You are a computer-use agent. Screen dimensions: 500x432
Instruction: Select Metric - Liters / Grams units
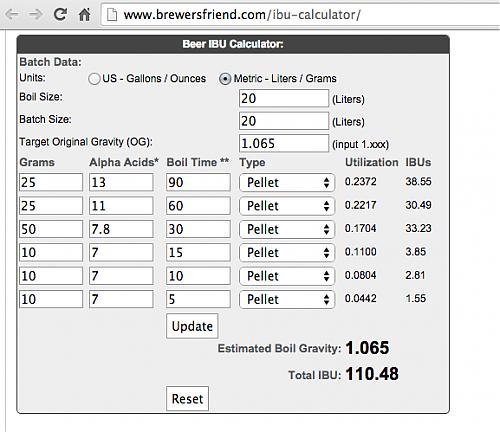(x=225, y=79)
